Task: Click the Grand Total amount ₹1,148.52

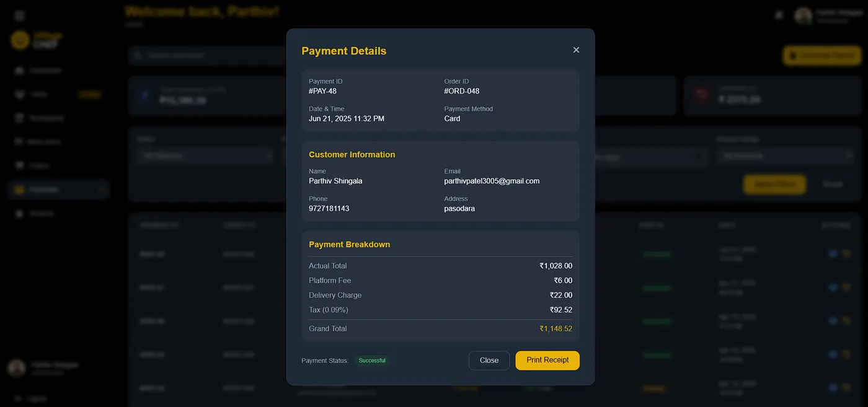Action: click(556, 329)
